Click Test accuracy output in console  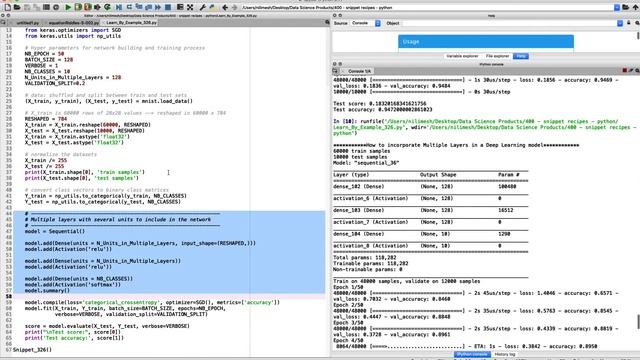pos(382,109)
